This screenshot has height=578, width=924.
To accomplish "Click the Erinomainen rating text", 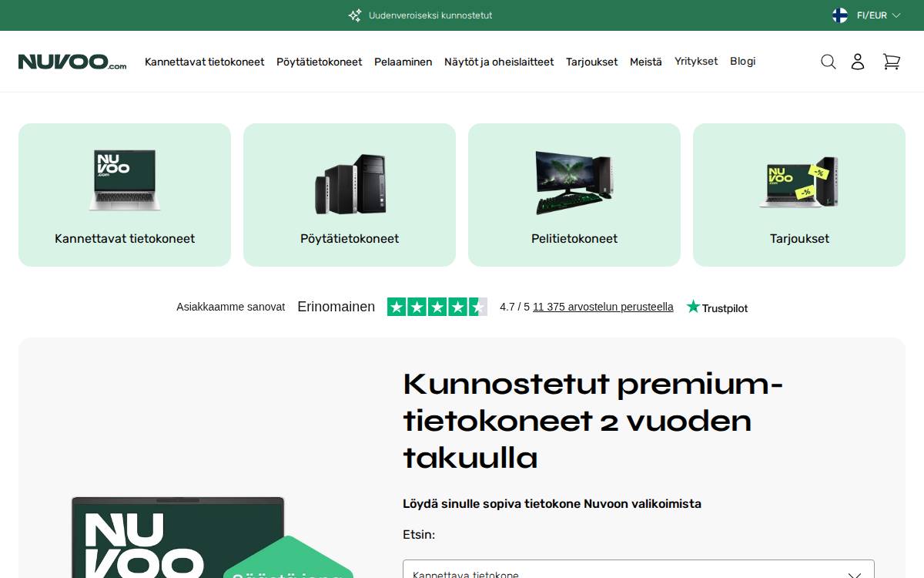I will pyautogui.click(x=336, y=307).
